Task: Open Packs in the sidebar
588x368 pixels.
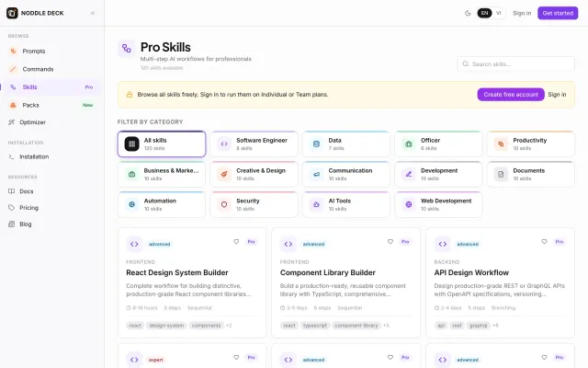Action: 51,105
